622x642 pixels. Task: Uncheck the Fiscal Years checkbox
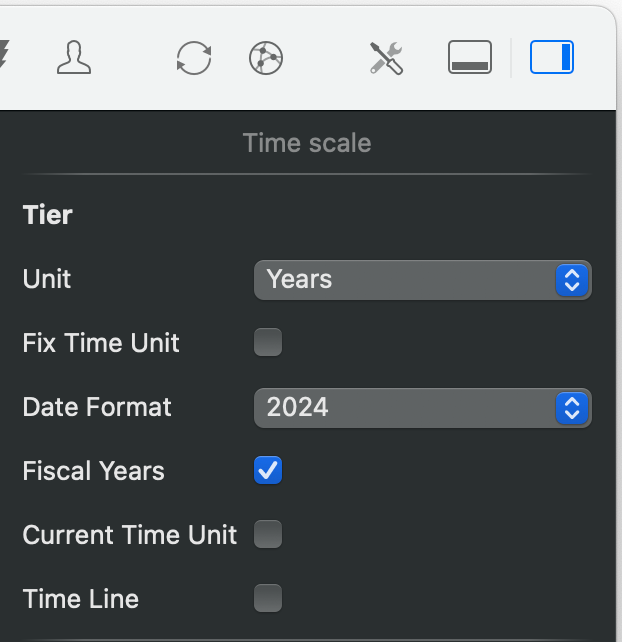coord(268,471)
